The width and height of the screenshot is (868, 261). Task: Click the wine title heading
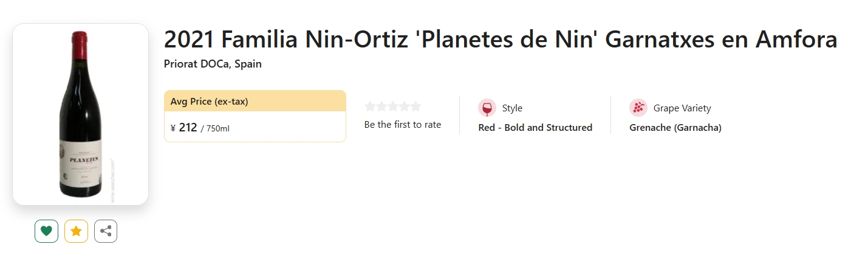tap(501, 40)
